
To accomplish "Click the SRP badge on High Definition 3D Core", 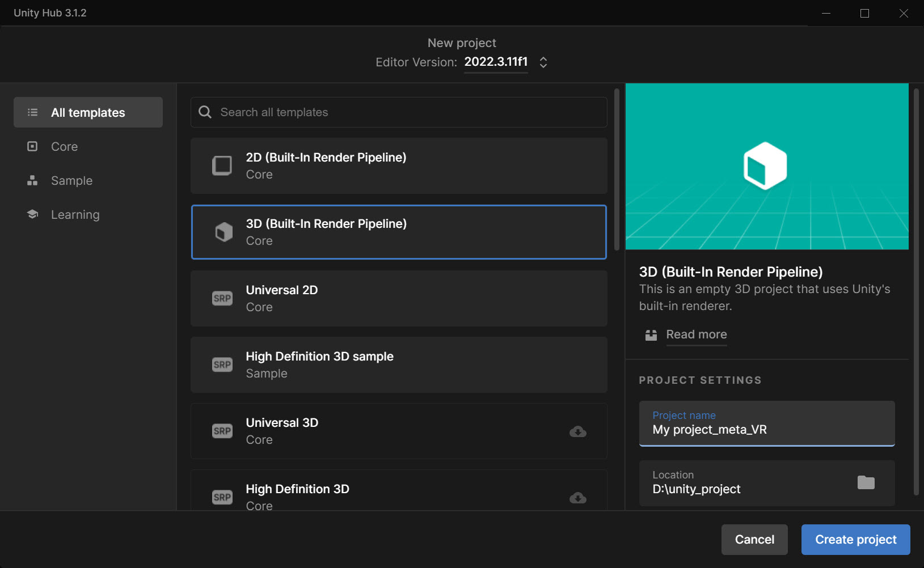I will (x=222, y=497).
